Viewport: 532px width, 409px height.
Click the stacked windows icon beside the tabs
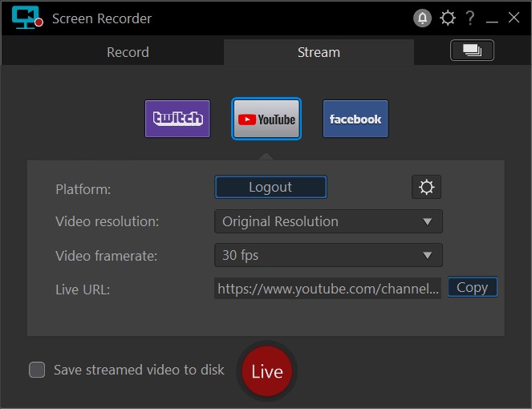472,51
